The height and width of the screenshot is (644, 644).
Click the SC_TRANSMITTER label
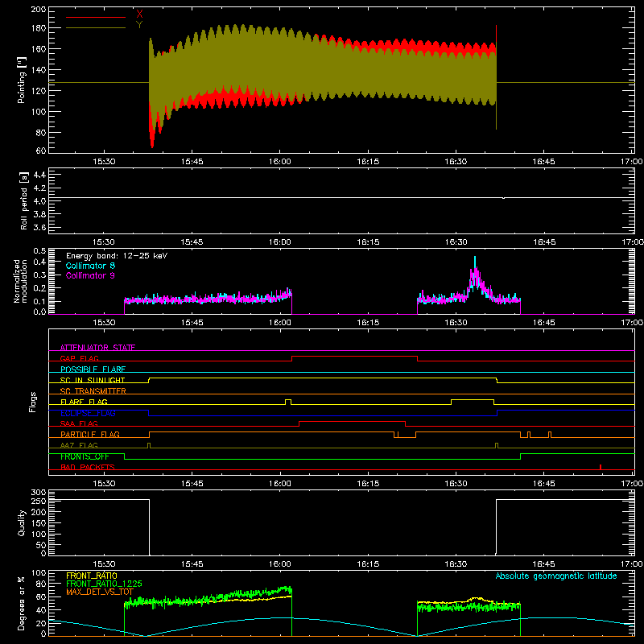click(93, 391)
